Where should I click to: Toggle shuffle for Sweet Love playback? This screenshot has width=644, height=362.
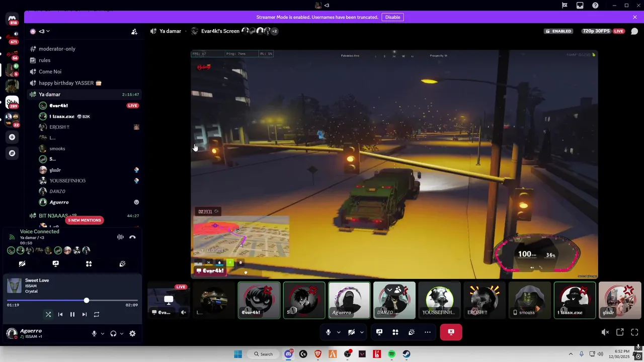pyautogui.click(x=48, y=314)
